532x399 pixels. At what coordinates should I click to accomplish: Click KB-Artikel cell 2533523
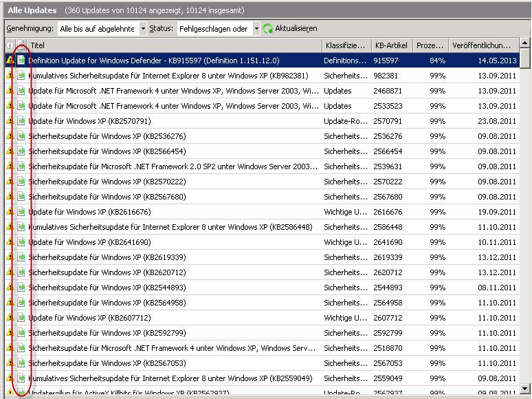pyautogui.click(x=388, y=106)
